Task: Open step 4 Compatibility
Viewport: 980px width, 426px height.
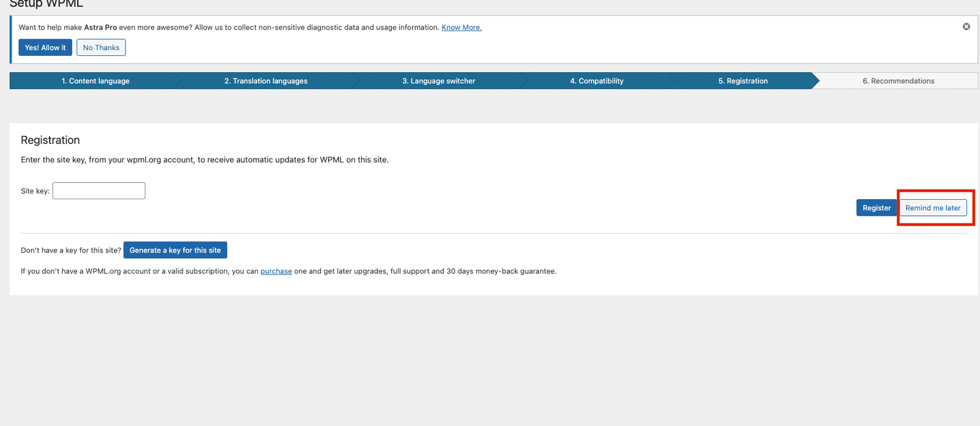Action: pos(597,81)
